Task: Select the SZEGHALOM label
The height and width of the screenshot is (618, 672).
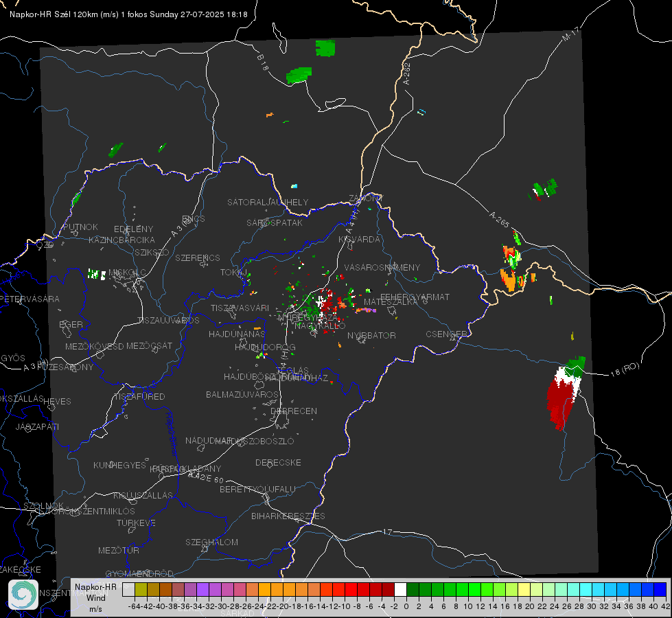Action: pyautogui.click(x=211, y=542)
